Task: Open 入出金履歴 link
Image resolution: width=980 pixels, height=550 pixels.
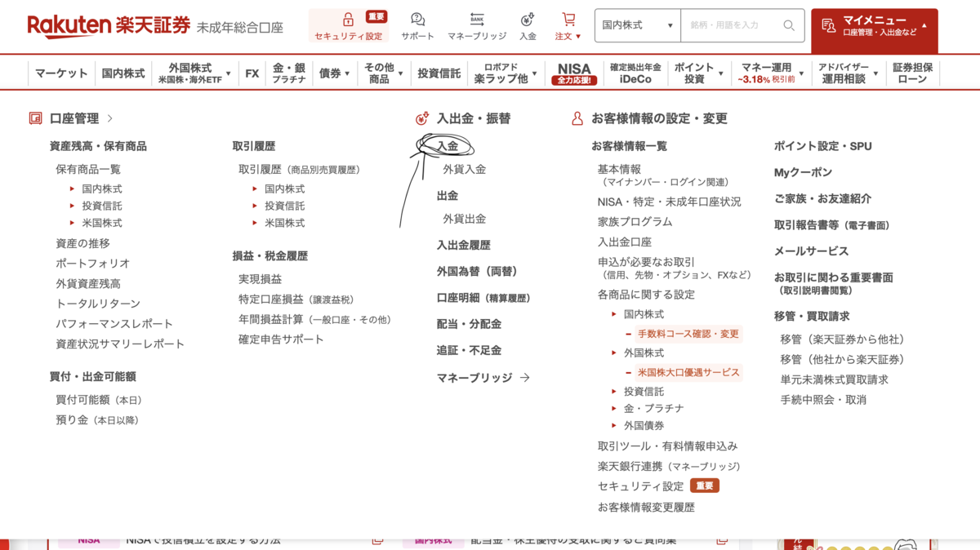Action: (464, 245)
